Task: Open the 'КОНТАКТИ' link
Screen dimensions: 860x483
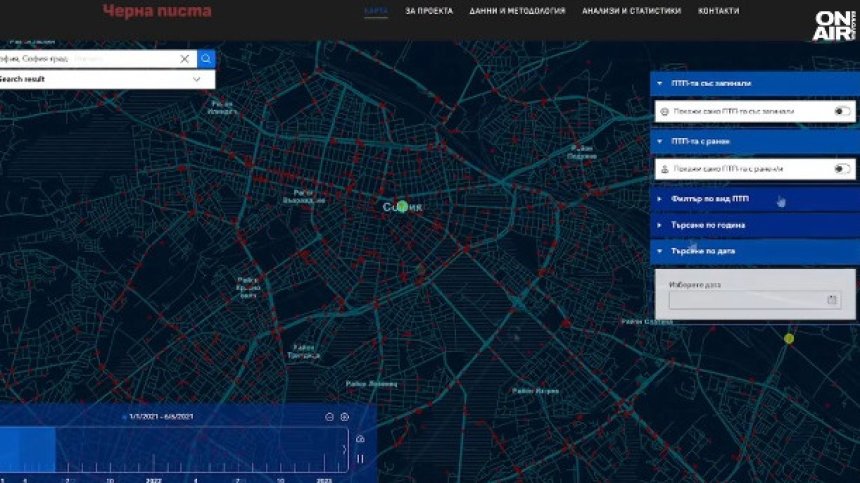Action: [x=718, y=11]
